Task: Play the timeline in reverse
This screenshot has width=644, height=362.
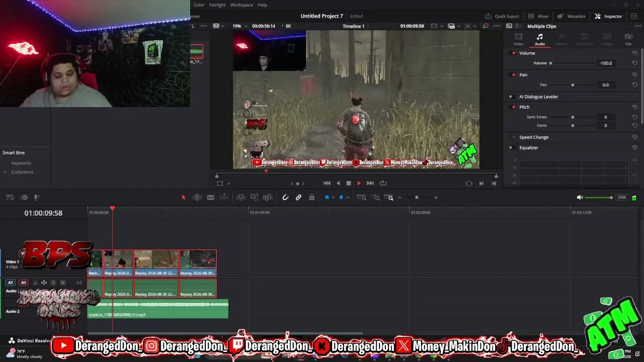Action: 338,184
